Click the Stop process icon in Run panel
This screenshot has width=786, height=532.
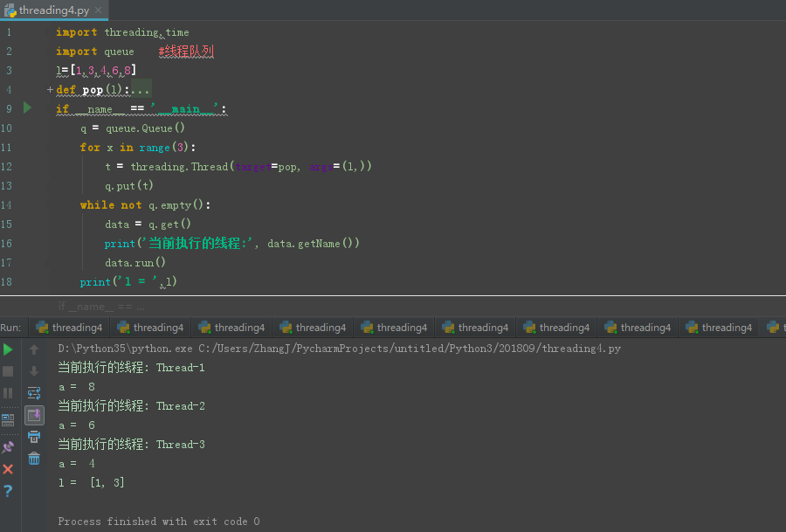pos(8,371)
